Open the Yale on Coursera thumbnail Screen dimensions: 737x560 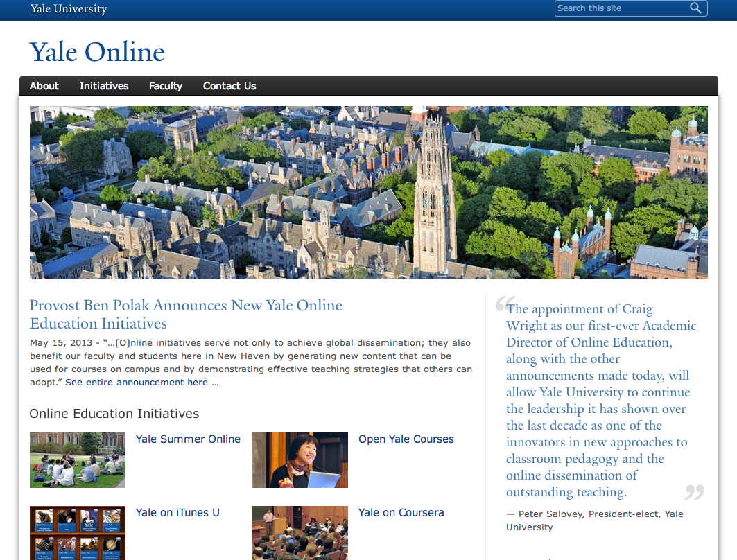(x=300, y=533)
